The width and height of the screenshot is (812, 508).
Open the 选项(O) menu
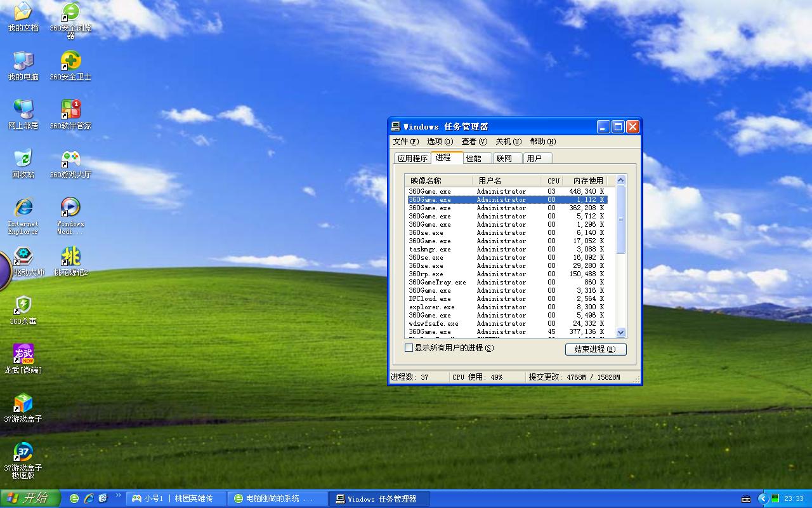coord(440,142)
